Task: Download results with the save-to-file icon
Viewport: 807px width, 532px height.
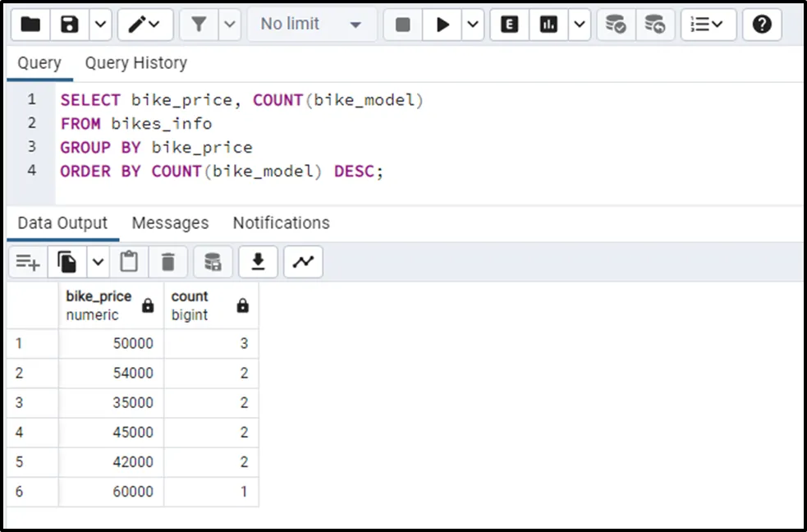Action: (258, 262)
